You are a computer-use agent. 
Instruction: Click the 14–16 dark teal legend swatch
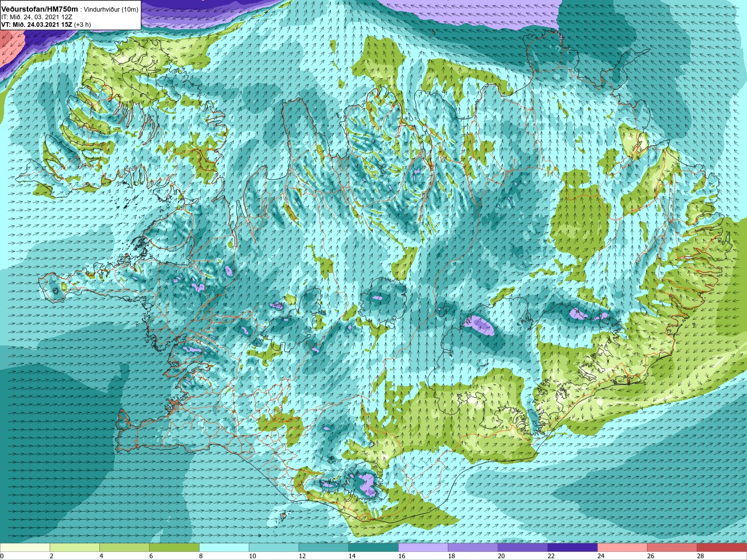(373, 548)
